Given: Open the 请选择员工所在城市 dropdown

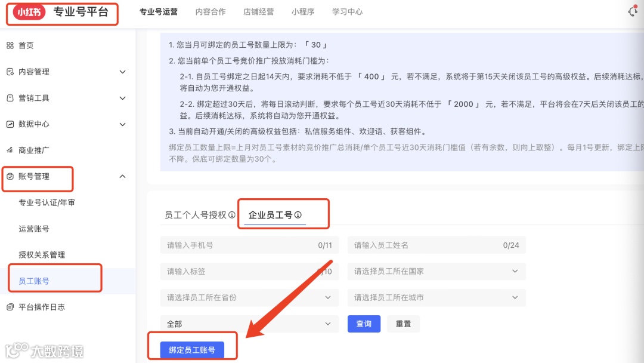Looking at the screenshot, I should (436, 298).
